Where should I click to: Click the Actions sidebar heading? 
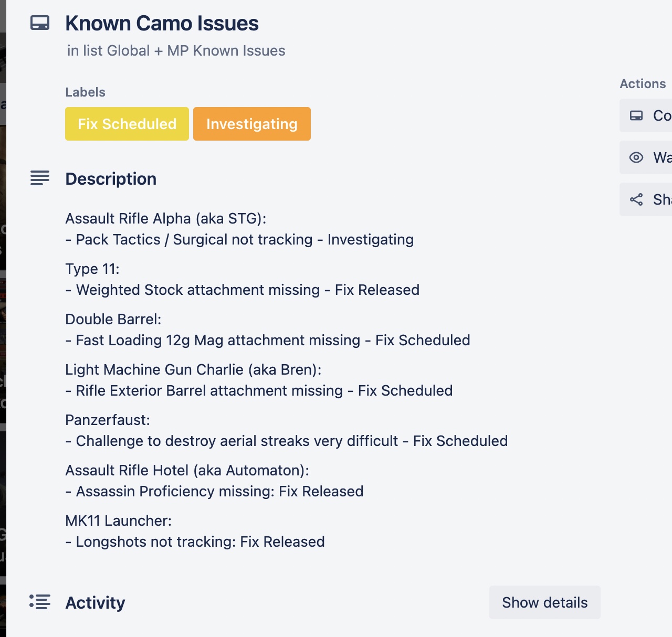(643, 84)
